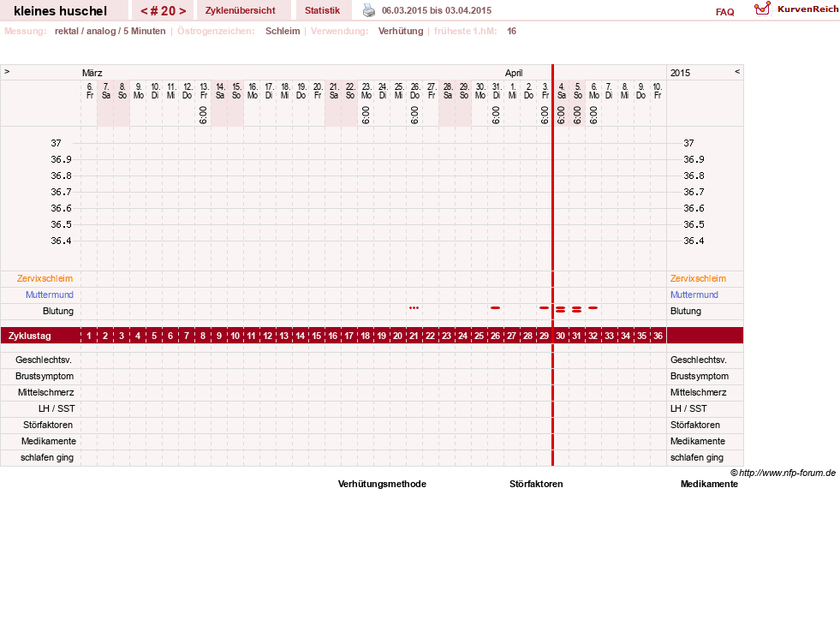Viewport: 840px width, 637px height.
Task: Click the März month label
Action: pyautogui.click(x=92, y=73)
